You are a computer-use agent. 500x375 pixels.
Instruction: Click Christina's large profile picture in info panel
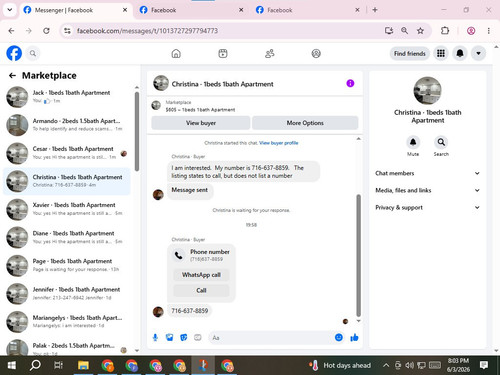(x=427, y=91)
